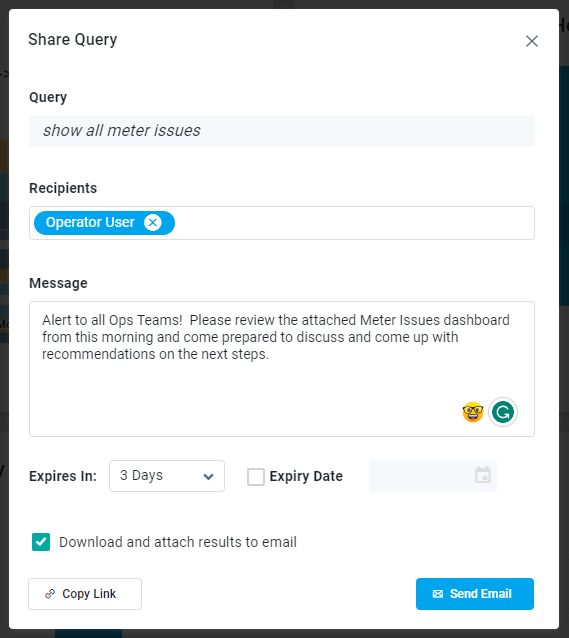Viewport: 569px width, 638px height.
Task: Copy the share link
Action: 85,594
